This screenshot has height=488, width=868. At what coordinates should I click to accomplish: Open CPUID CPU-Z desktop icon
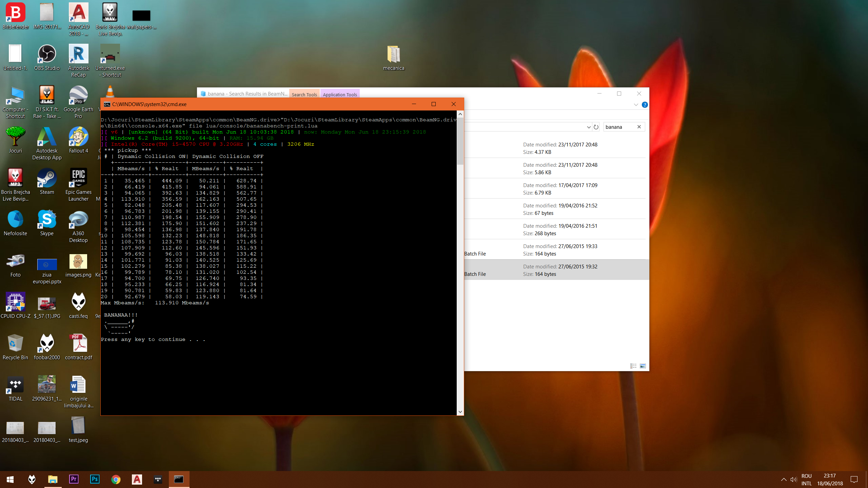(15, 302)
